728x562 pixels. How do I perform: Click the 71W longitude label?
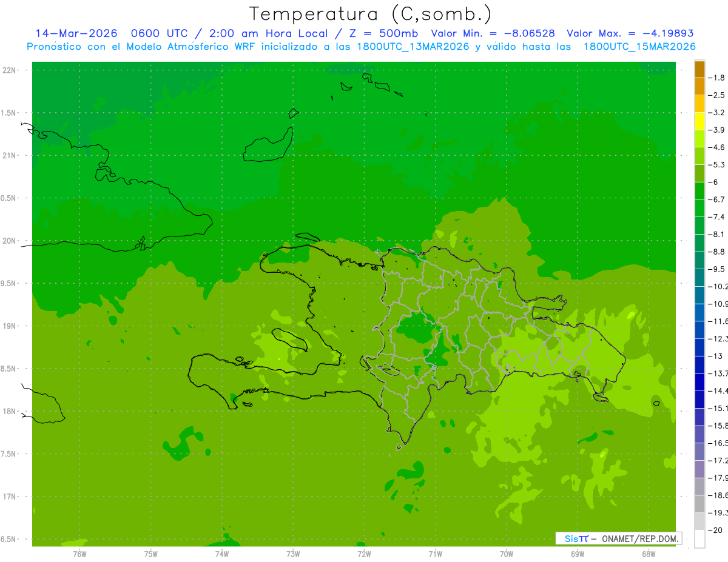tap(435, 554)
